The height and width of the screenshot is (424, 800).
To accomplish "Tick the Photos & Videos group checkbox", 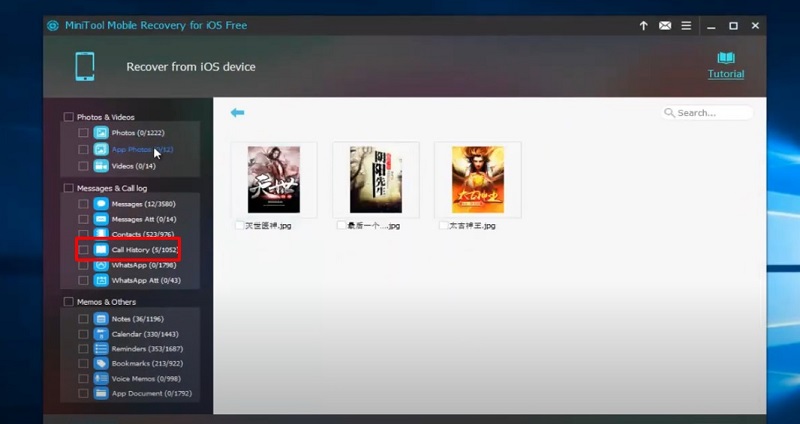I will [69, 117].
